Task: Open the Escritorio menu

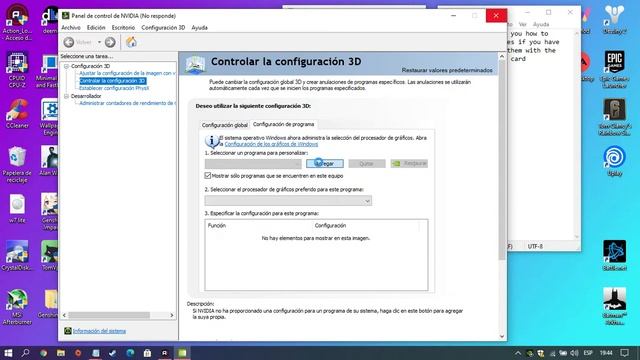Action: click(x=123, y=27)
